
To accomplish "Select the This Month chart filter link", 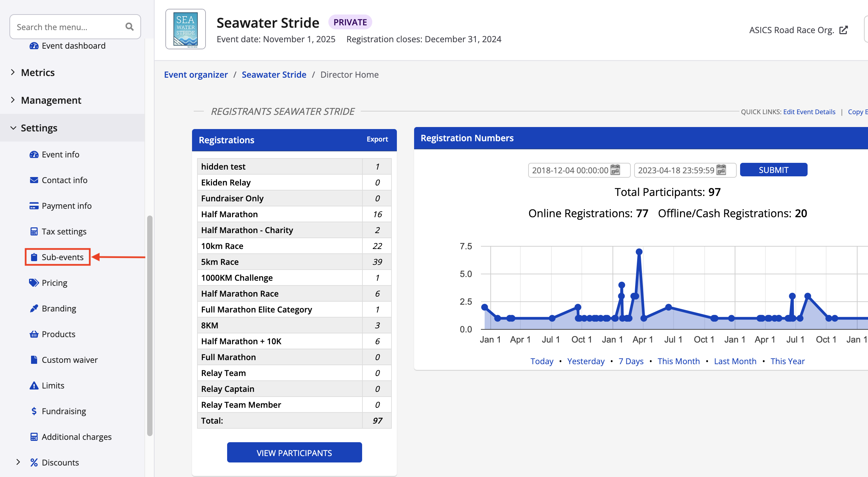I will [678, 361].
